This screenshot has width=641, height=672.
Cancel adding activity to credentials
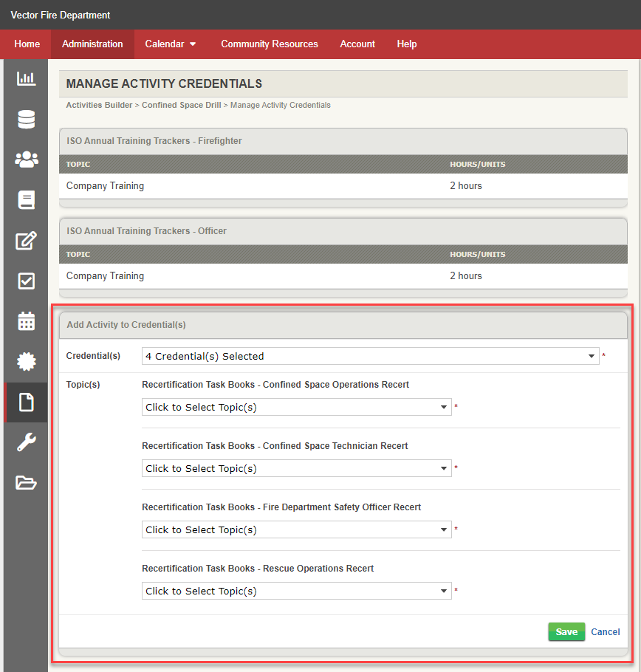pos(605,631)
